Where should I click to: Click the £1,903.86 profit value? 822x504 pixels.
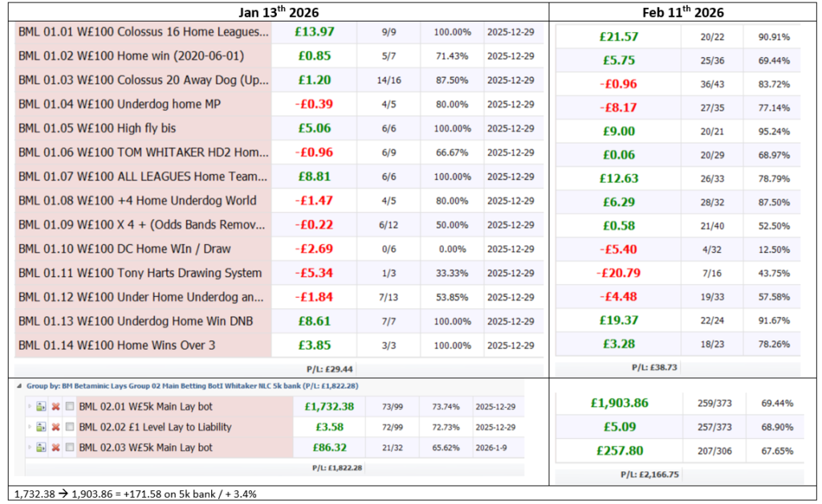point(618,403)
